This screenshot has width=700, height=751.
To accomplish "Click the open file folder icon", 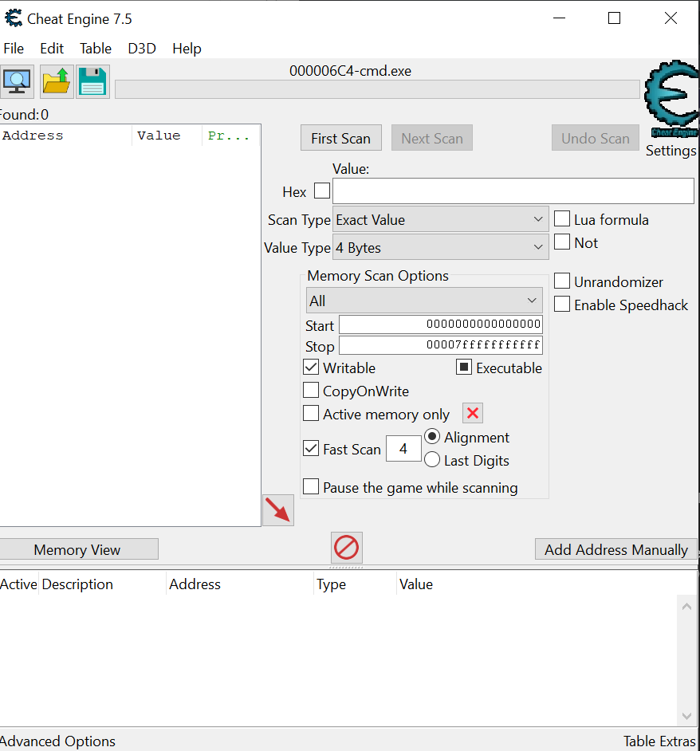I will (x=57, y=81).
